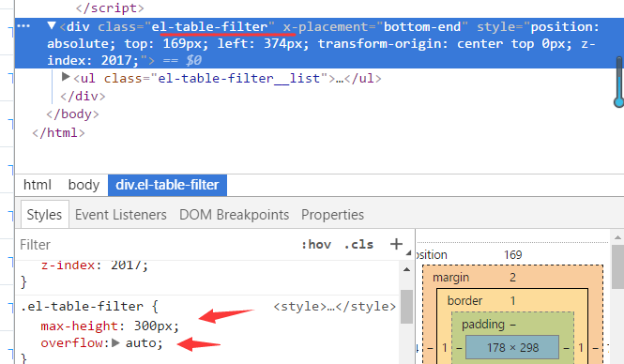Select the closing </div> tag line
This screenshot has height=364, width=624.
(83, 97)
